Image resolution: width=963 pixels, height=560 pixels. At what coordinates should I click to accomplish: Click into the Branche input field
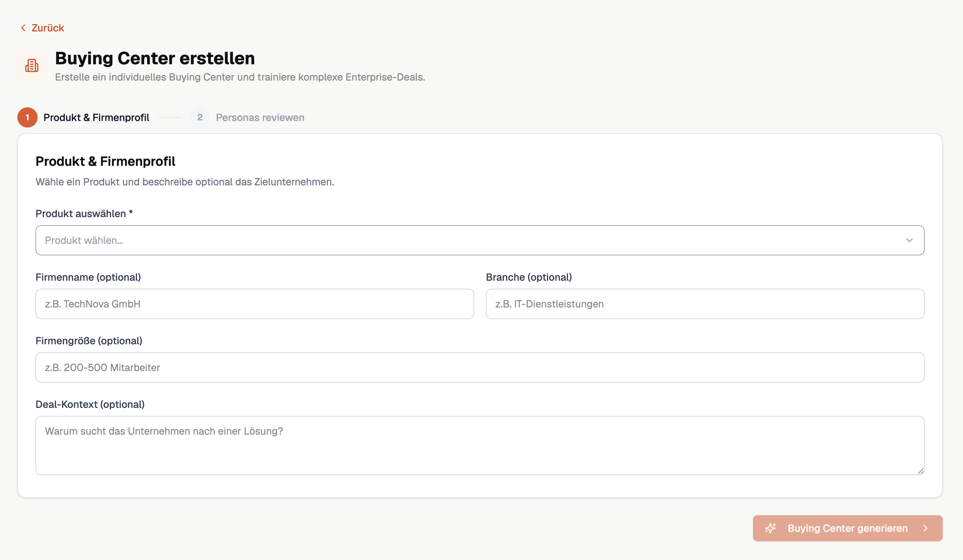[705, 304]
